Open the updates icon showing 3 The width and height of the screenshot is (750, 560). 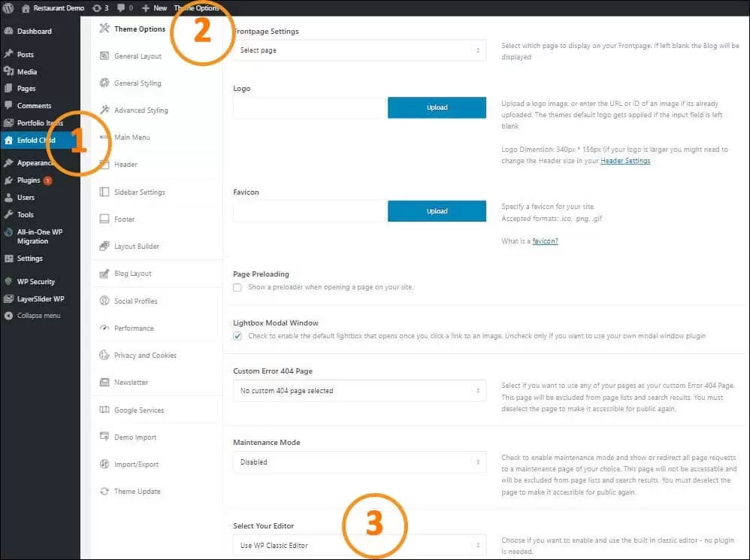point(98,8)
